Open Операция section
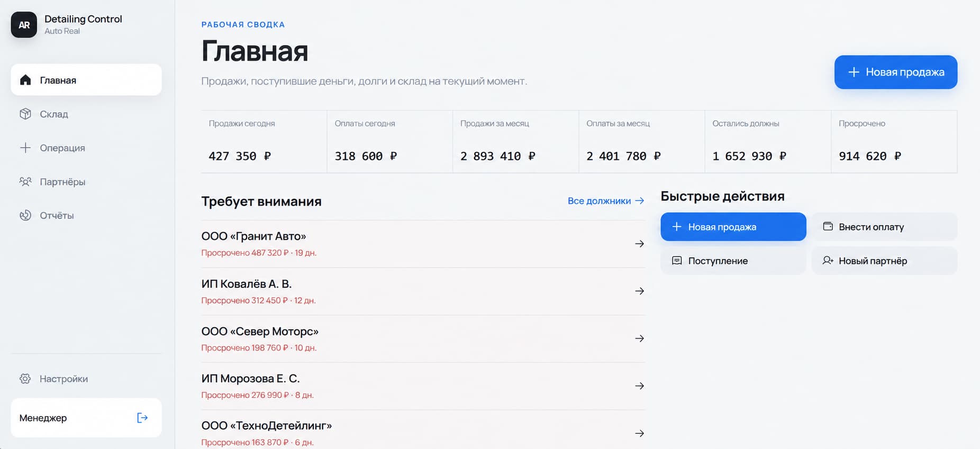980x449 pixels. click(x=86, y=148)
